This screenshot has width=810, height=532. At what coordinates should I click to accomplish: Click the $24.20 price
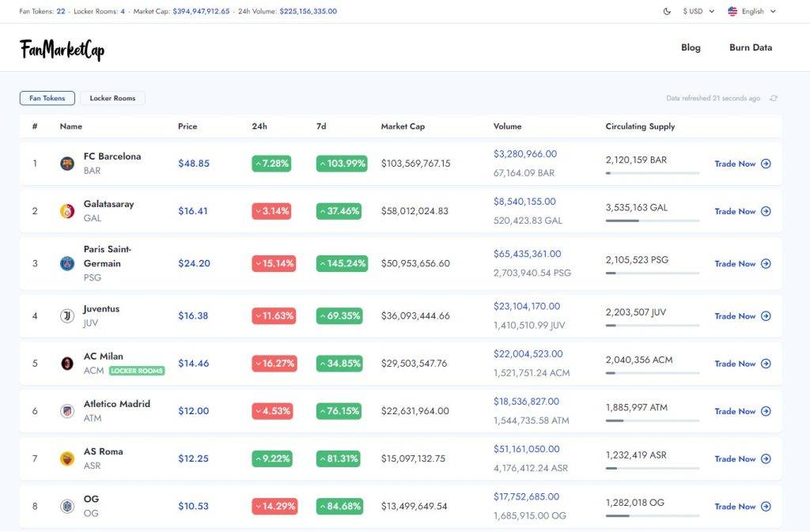tap(195, 264)
